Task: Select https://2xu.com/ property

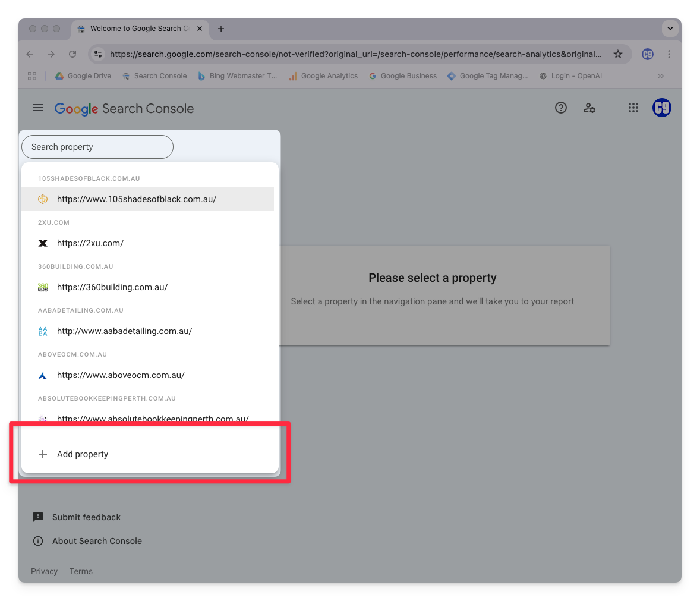Action: pos(90,243)
